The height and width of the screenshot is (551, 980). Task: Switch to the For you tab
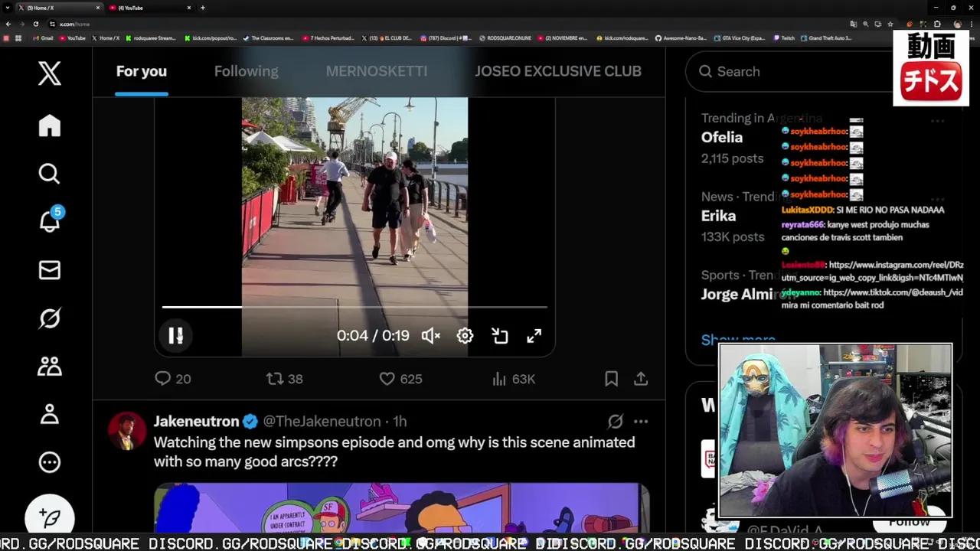[142, 71]
